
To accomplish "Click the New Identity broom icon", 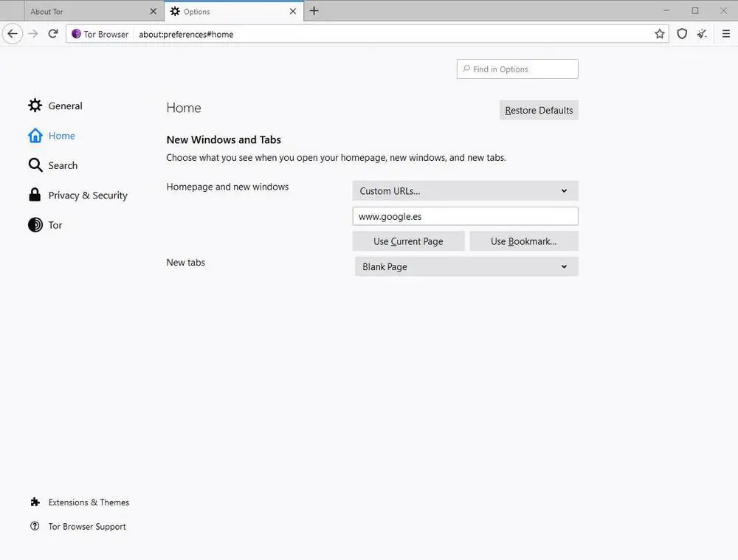I will pos(703,34).
